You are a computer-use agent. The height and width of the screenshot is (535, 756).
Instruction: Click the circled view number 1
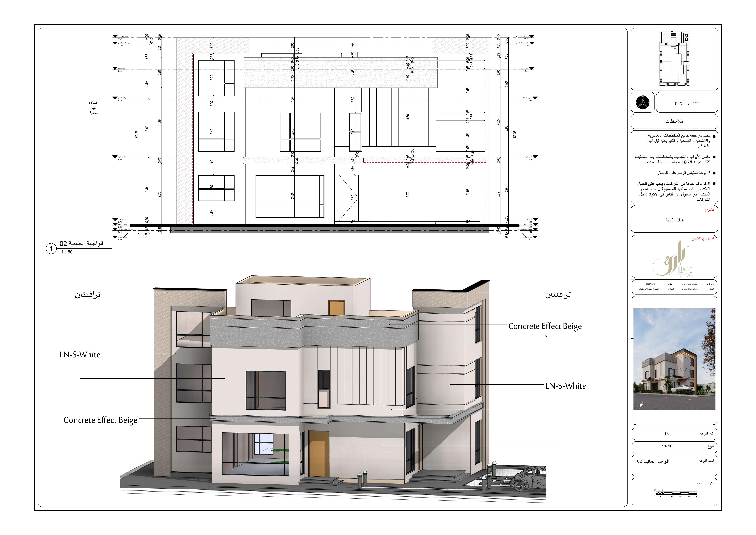tap(51, 248)
